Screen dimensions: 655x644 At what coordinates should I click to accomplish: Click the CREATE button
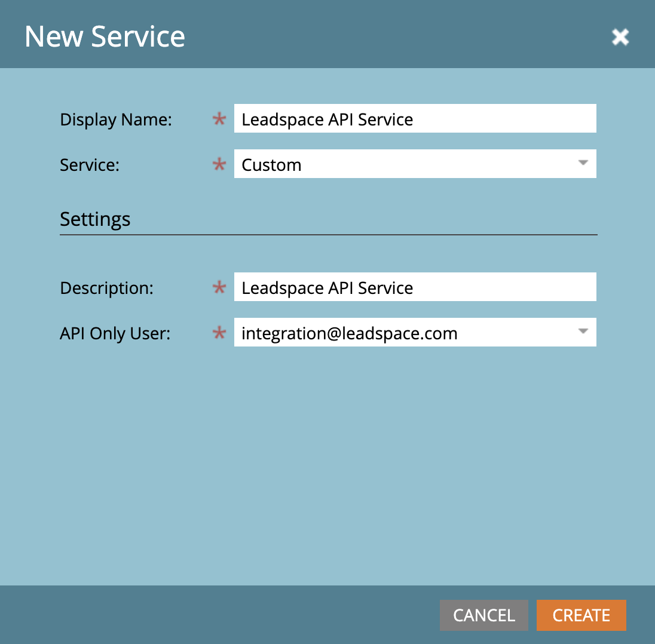pos(581,615)
